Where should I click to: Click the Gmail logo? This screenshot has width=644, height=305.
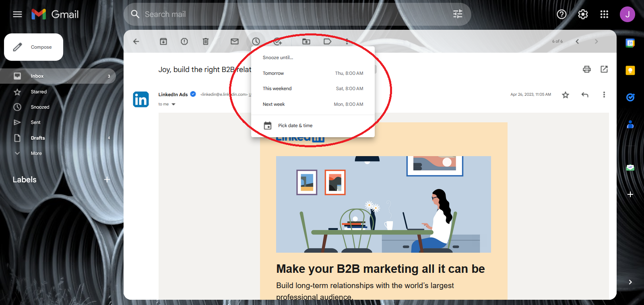pyautogui.click(x=55, y=14)
